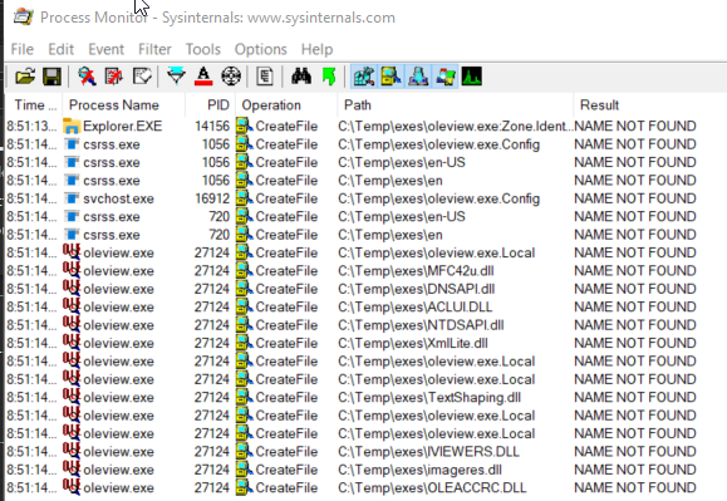
Task: Click CreateFile operation in ACLUI.DLL row
Action: coord(286,307)
